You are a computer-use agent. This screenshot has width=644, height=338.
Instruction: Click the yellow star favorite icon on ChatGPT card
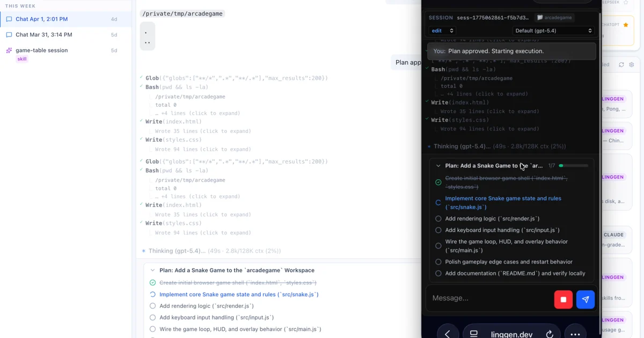[626, 25]
